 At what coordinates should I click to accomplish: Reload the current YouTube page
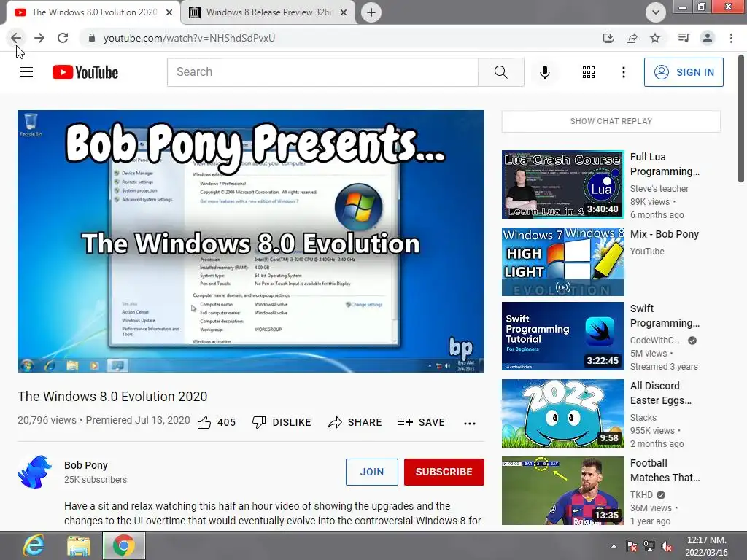[63, 38]
